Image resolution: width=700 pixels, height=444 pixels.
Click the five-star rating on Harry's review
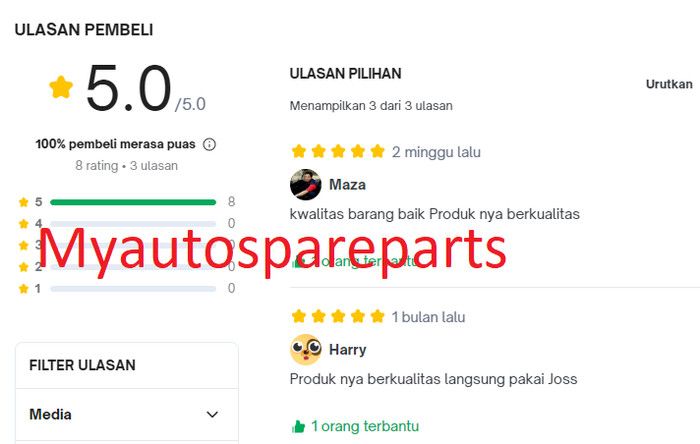click(x=338, y=316)
